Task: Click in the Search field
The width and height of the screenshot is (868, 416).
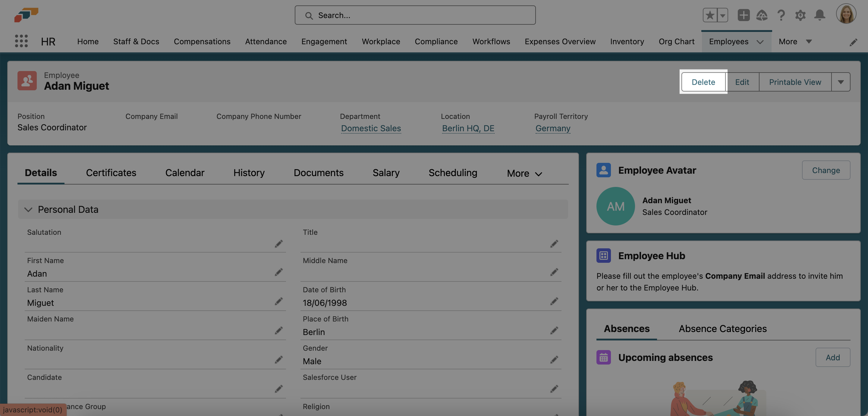Action: [x=415, y=15]
